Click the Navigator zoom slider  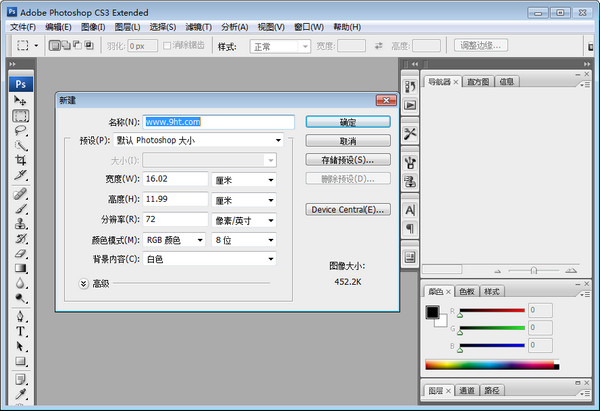(x=534, y=271)
